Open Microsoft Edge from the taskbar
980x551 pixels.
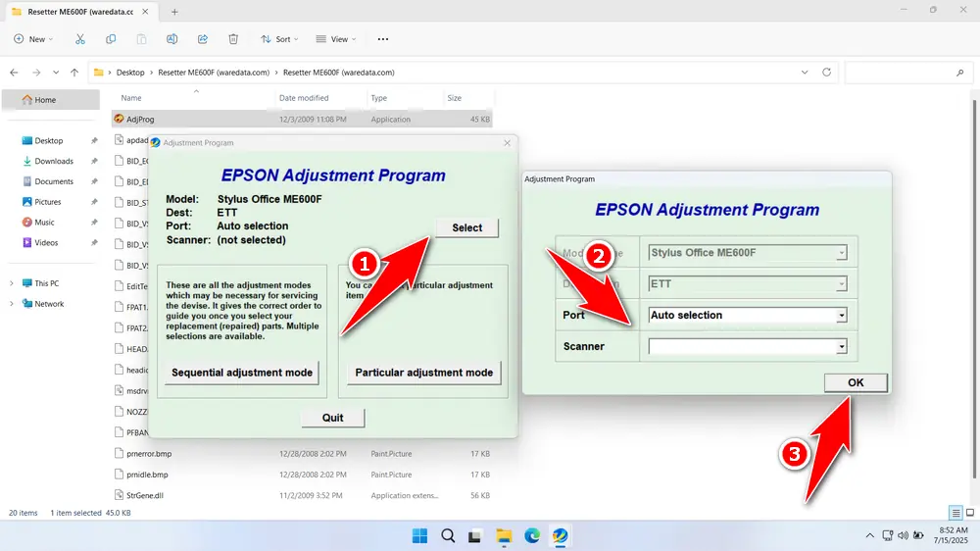tap(532, 536)
